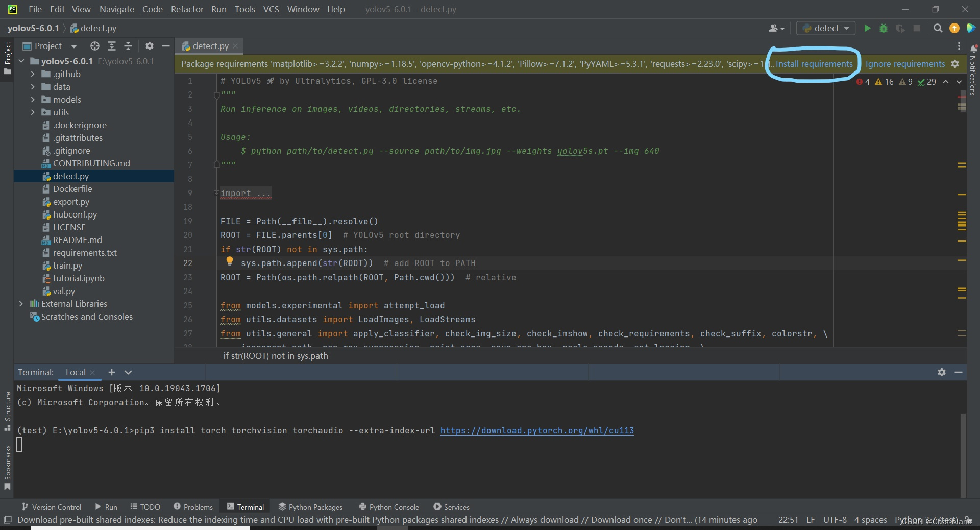The height and width of the screenshot is (530, 980).
Task: Click yolov5-6.0.1 breadcrumb in navigation bar
Action: (x=33, y=28)
